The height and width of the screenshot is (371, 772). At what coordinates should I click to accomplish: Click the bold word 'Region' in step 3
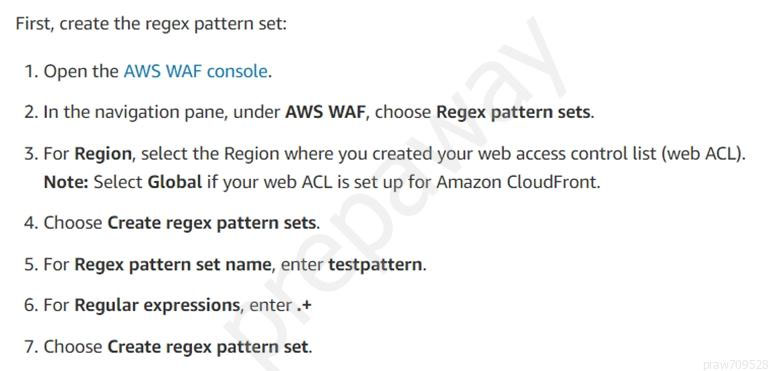pyautogui.click(x=103, y=155)
